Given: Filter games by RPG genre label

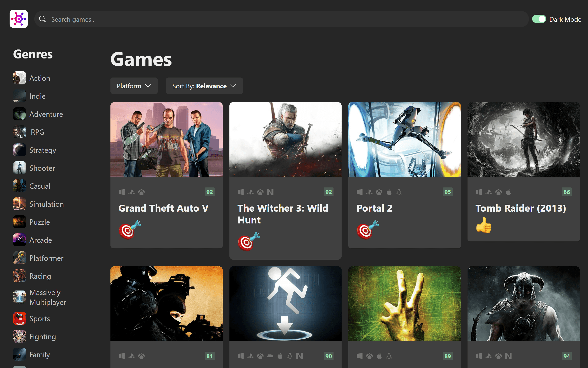Looking at the screenshot, I should pos(37,132).
